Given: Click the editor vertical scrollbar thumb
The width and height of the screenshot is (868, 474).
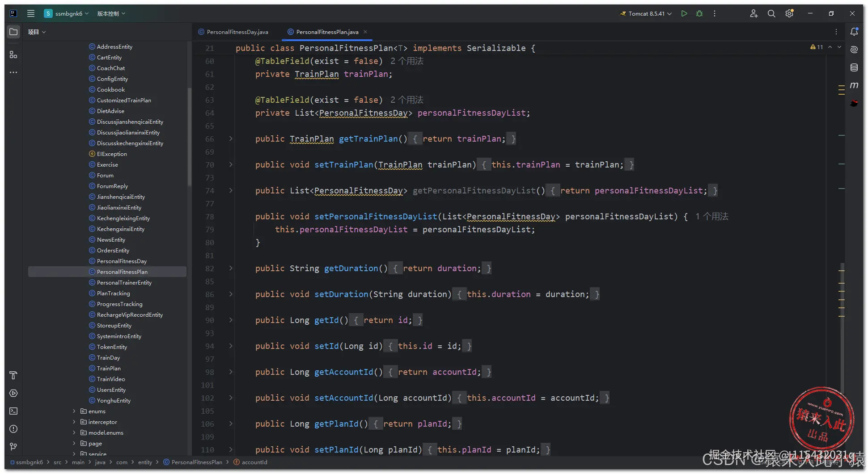Looking at the screenshot, I should click(842, 328).
